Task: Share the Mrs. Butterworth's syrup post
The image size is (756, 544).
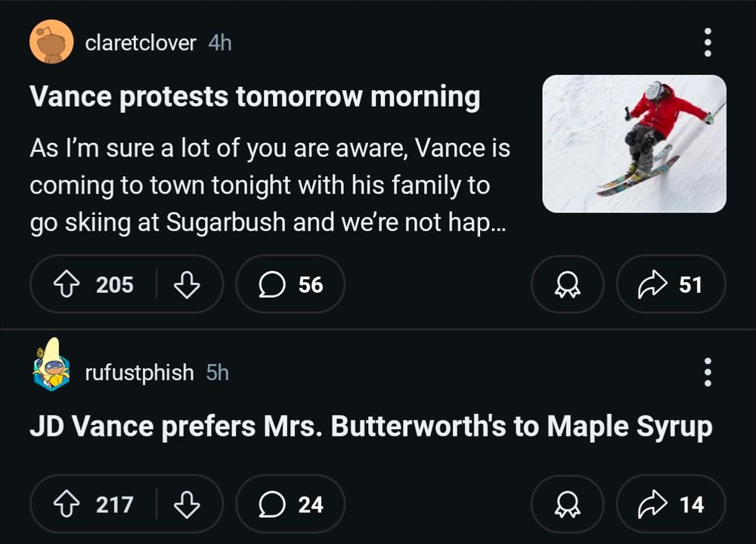Action: click(671, 504)
